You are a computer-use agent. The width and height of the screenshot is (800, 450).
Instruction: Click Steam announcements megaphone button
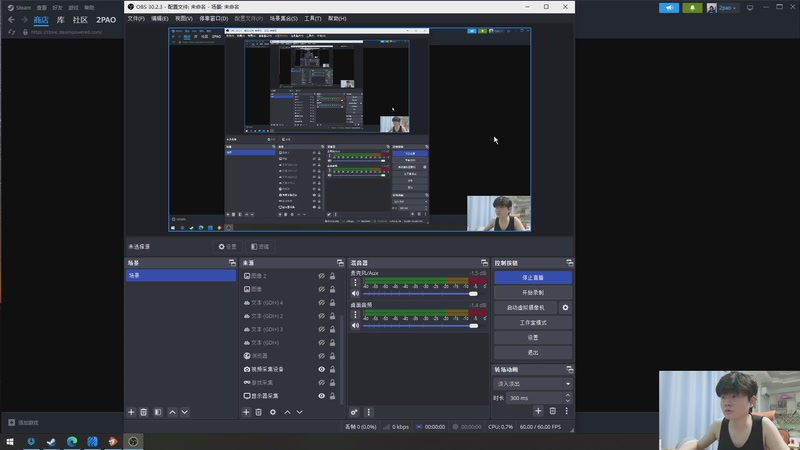tap(669, 8)
